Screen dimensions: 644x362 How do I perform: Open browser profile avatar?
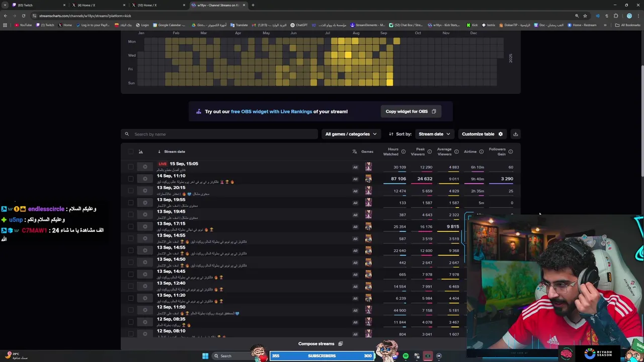[x=629, y=16]
